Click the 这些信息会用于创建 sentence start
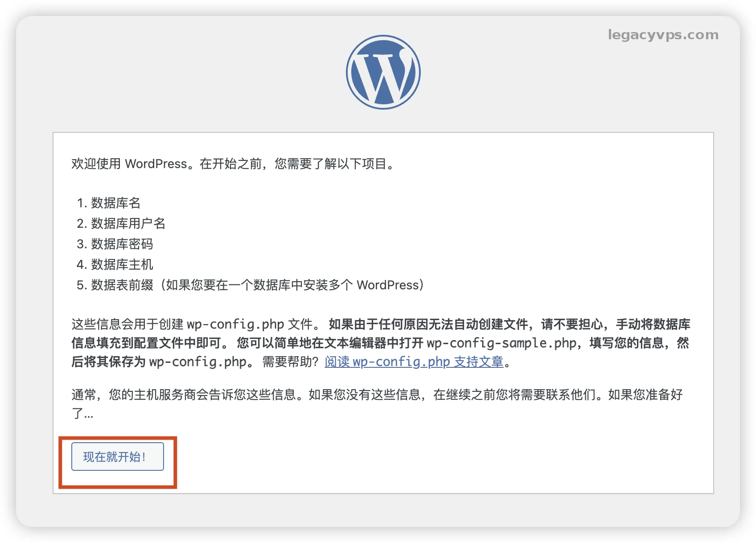 point(127,324)
